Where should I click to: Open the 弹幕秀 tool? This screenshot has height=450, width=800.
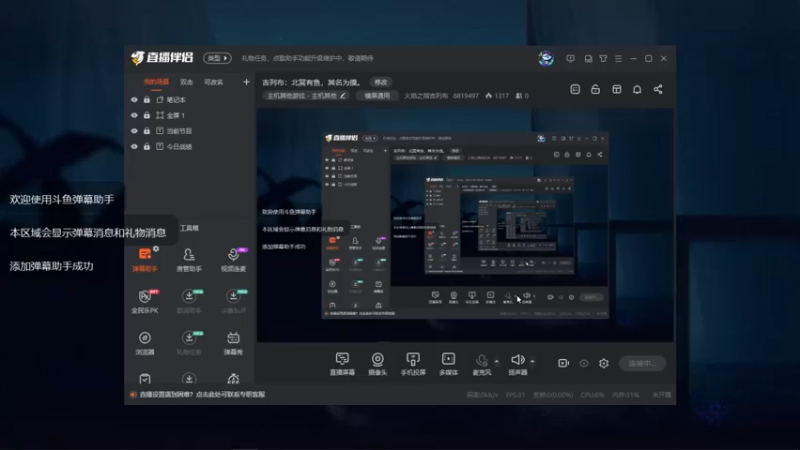tap(233, 343)
